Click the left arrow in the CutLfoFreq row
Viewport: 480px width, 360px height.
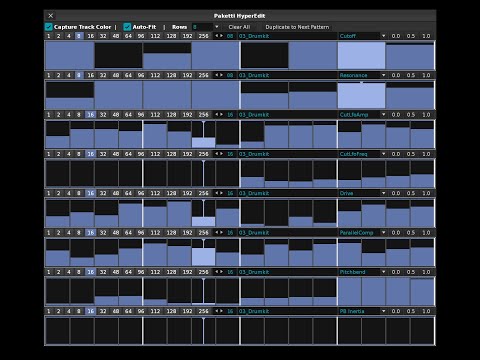coord(217,154)
